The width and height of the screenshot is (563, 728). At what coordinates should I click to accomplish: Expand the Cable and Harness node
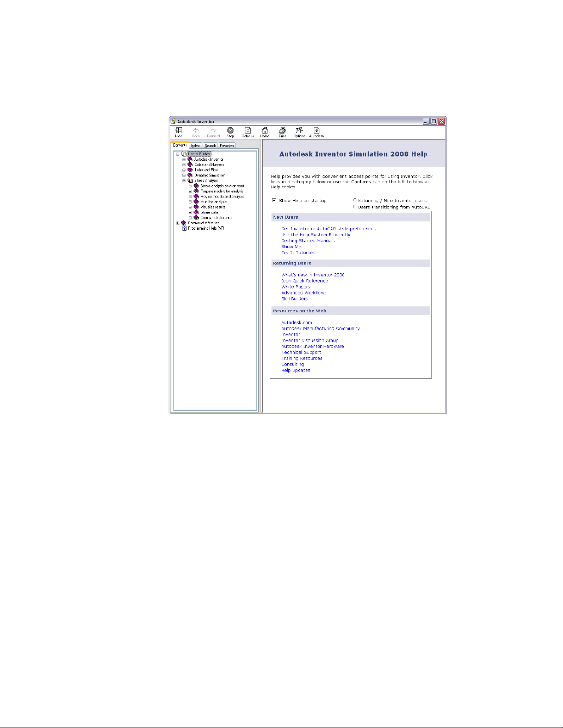184,164
